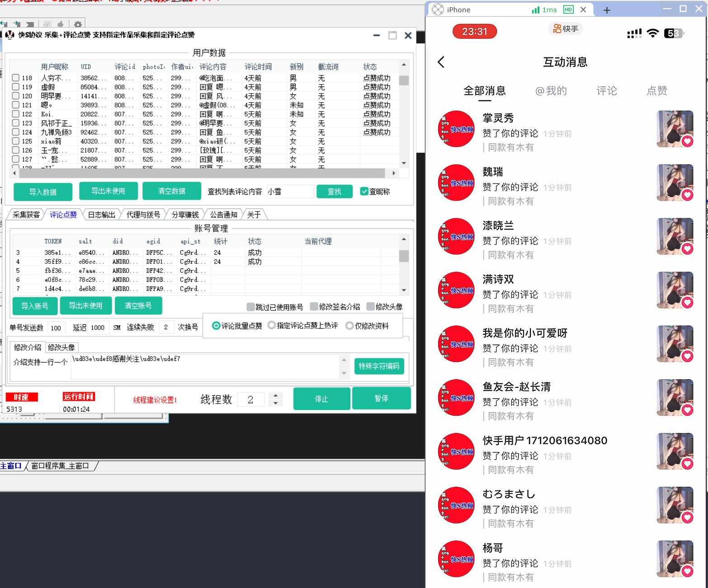The height and width of the screenshot is (588, 708).
Task: Switch to the 日志输出 tab
Action: tap(101, 215)
